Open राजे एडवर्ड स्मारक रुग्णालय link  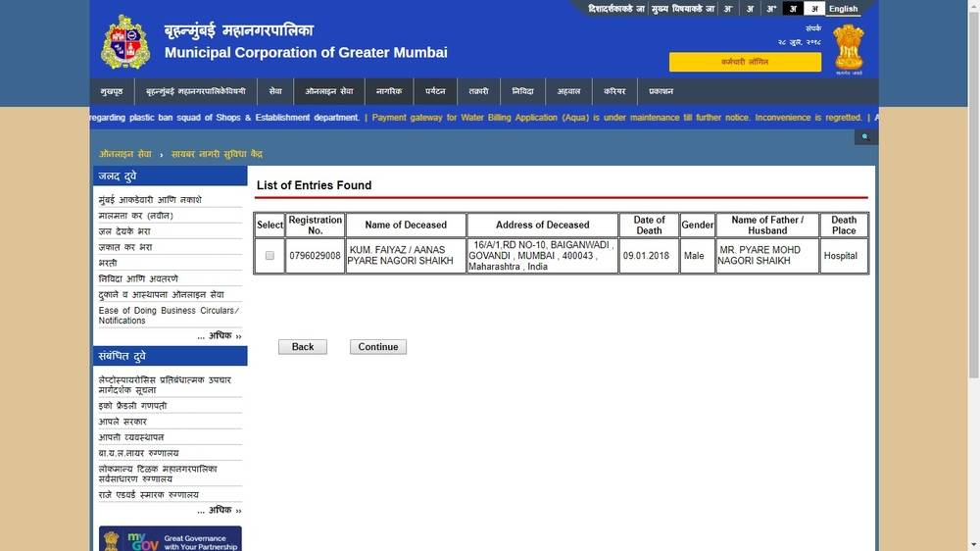148,495
